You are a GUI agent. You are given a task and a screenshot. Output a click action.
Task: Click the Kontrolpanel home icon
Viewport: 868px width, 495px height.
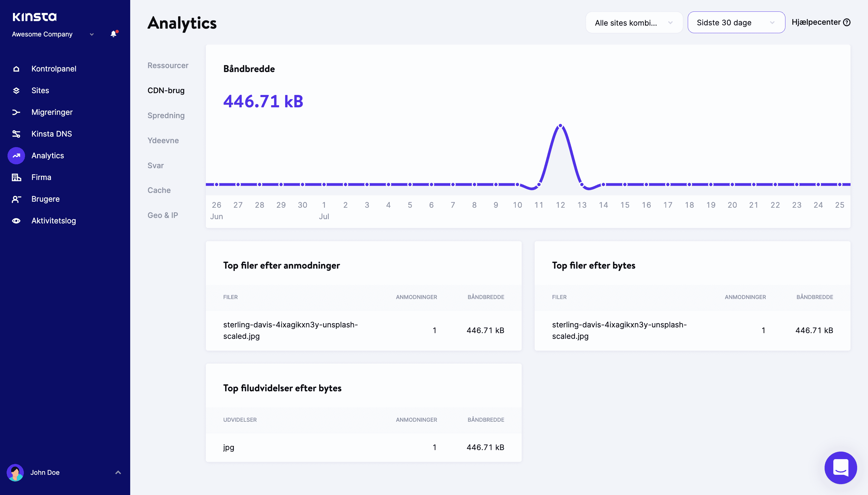[16, 69]
